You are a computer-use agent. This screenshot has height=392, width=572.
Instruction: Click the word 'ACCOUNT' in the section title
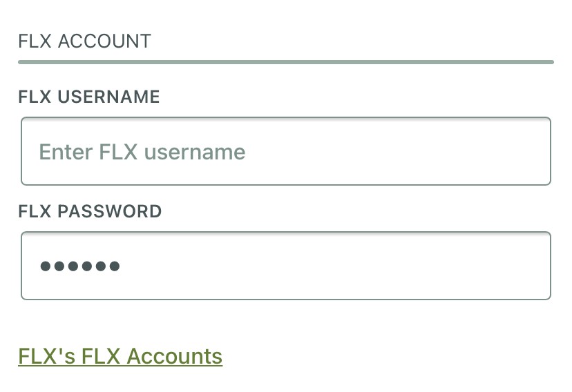coord(104,41)
